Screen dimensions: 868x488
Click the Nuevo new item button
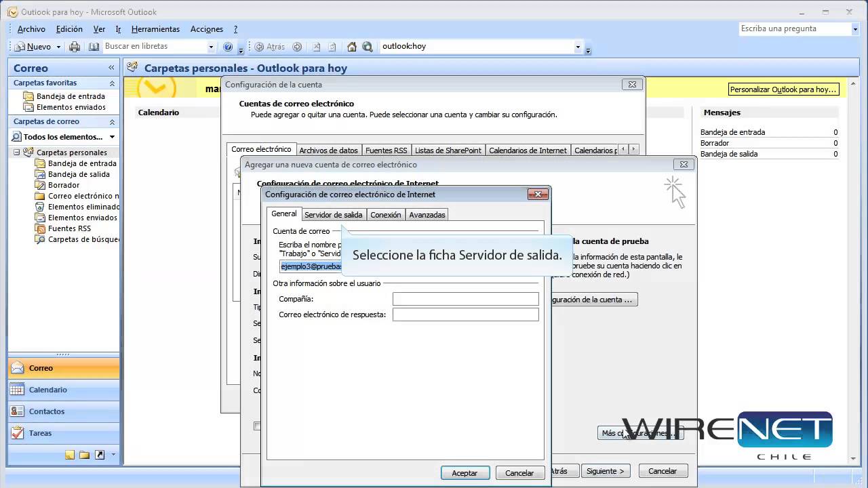pos(33,47)
